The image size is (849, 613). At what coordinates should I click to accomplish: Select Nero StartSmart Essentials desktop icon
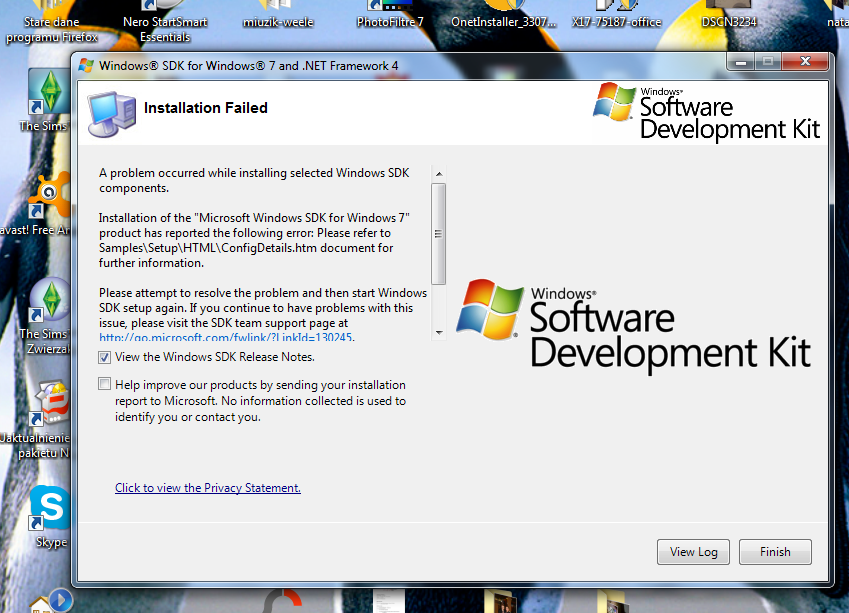[x=165, y=23]
